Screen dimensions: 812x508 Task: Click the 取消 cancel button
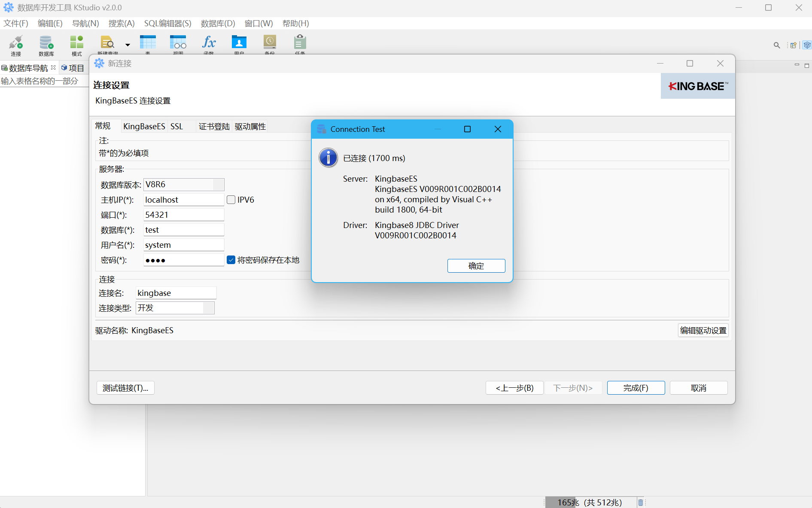(699, 388)
